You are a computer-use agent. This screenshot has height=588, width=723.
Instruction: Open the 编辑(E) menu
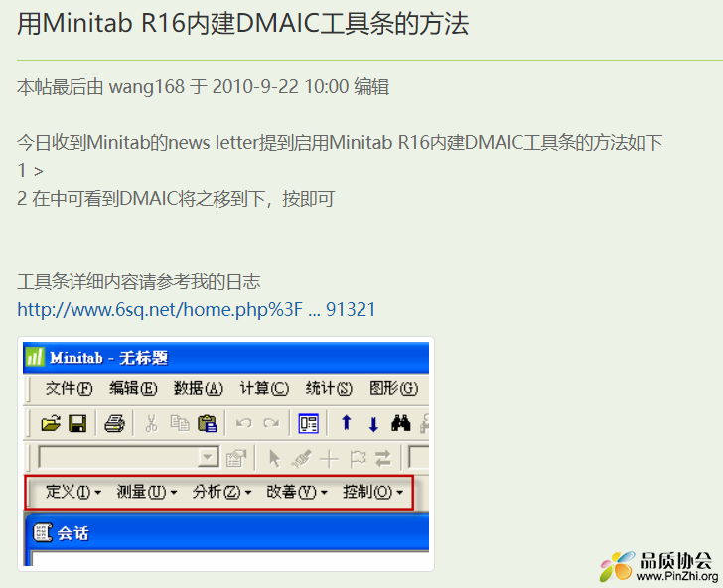click(133, 388)
